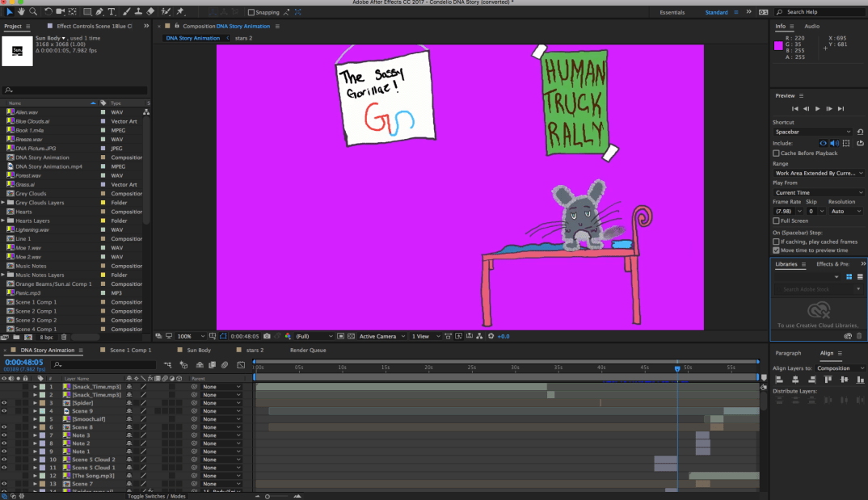The image size is (868, 500).
Task: Open the Audio panel tab
Action: pos(811,27)
